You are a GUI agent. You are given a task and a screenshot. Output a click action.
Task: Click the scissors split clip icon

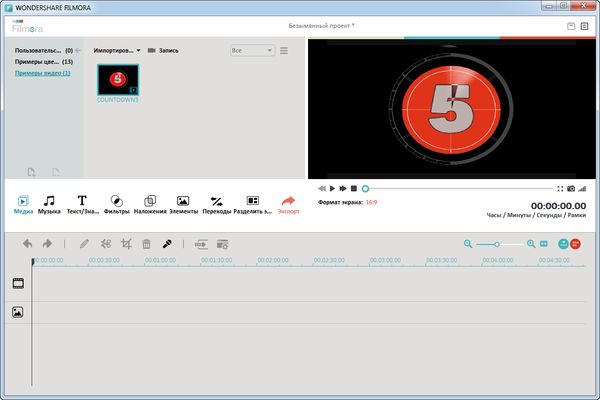point(106,244)
